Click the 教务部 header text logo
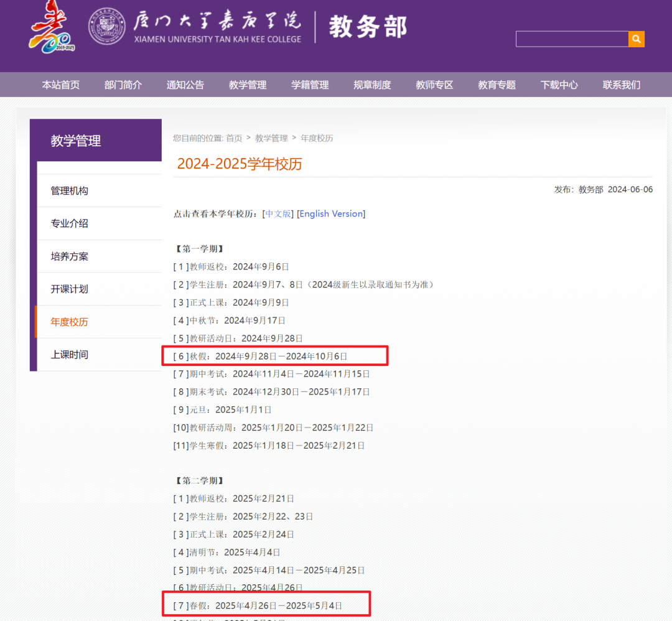672x621 pixels. click(368, 27)
